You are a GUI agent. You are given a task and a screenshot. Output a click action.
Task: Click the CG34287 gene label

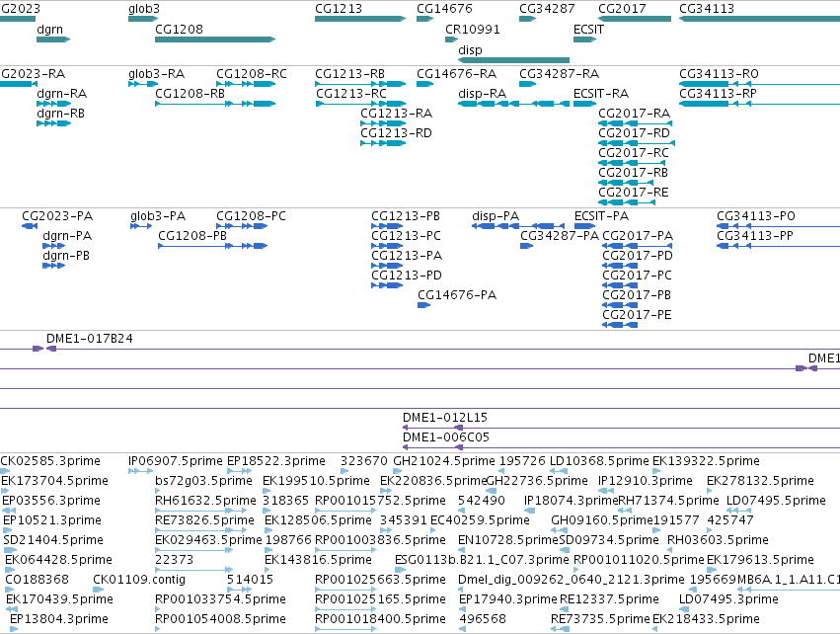(x=547, y=9)
